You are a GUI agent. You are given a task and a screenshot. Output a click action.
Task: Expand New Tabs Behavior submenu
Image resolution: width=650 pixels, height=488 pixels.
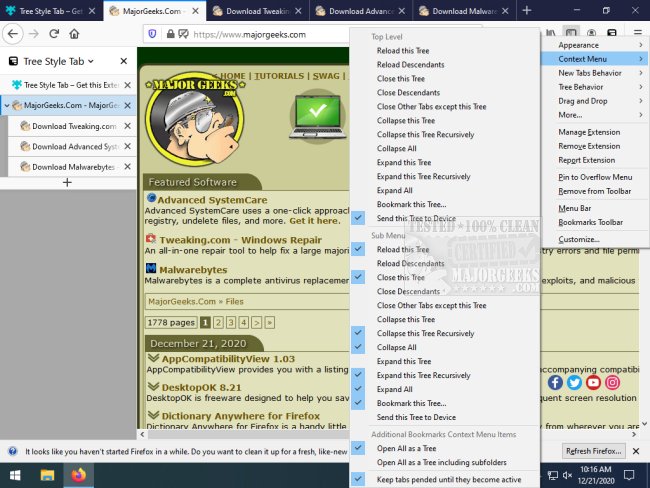[x=595, y=73]
